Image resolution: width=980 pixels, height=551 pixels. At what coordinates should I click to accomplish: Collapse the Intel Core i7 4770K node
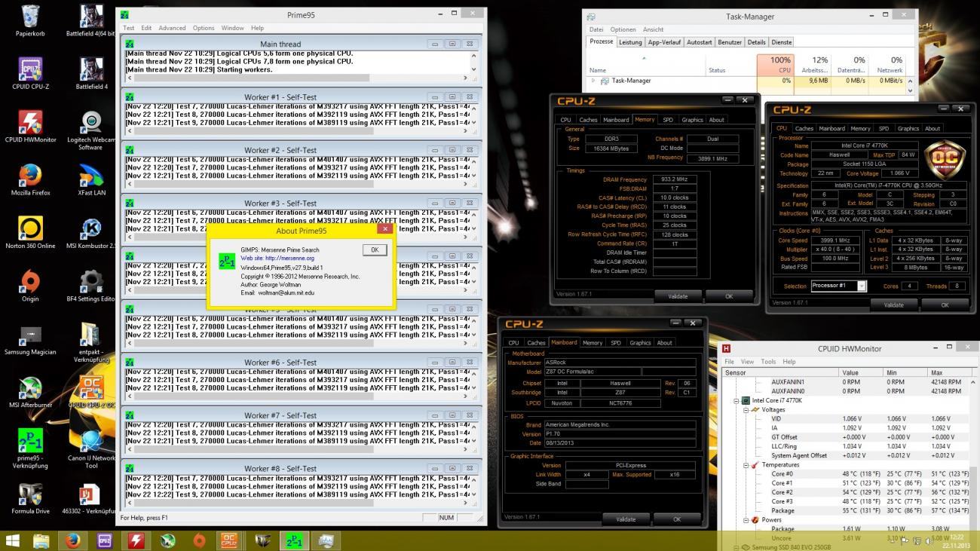(737, 400)
